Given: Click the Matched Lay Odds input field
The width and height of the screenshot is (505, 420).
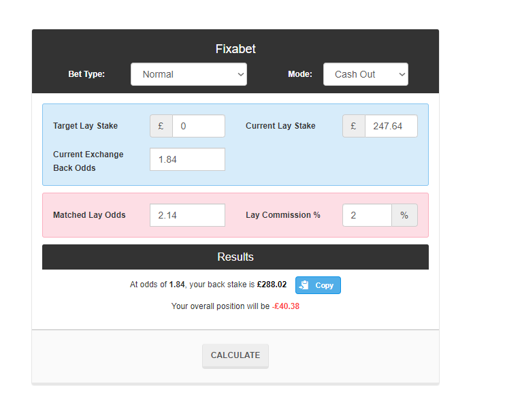Looking at the screenshot, I should (187, 215).
